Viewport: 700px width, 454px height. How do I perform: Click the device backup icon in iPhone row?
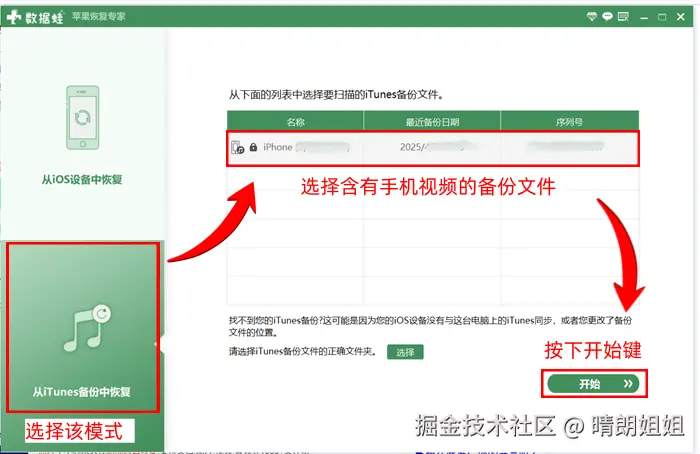coord(238,147)
